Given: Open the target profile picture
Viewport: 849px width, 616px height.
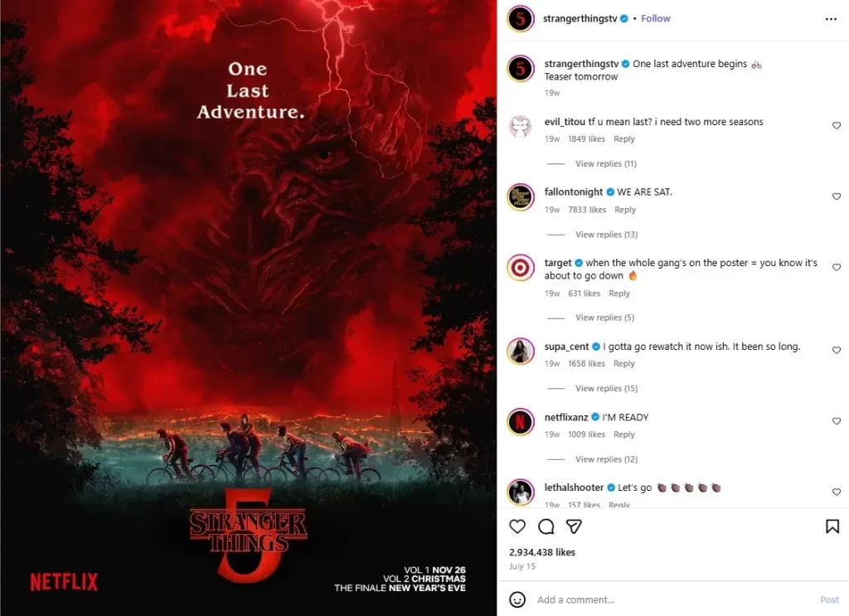Looking at the screenshot, I should pos(521,268).
